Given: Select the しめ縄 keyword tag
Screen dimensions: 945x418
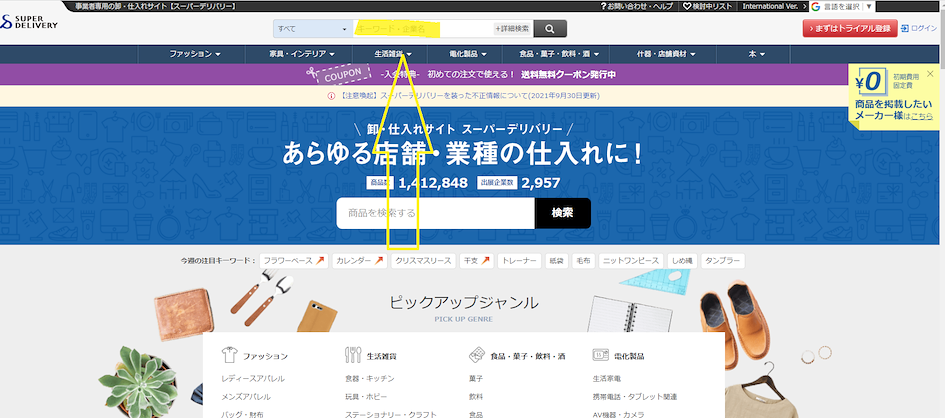Looking at the screenshot, I should 682,261.
